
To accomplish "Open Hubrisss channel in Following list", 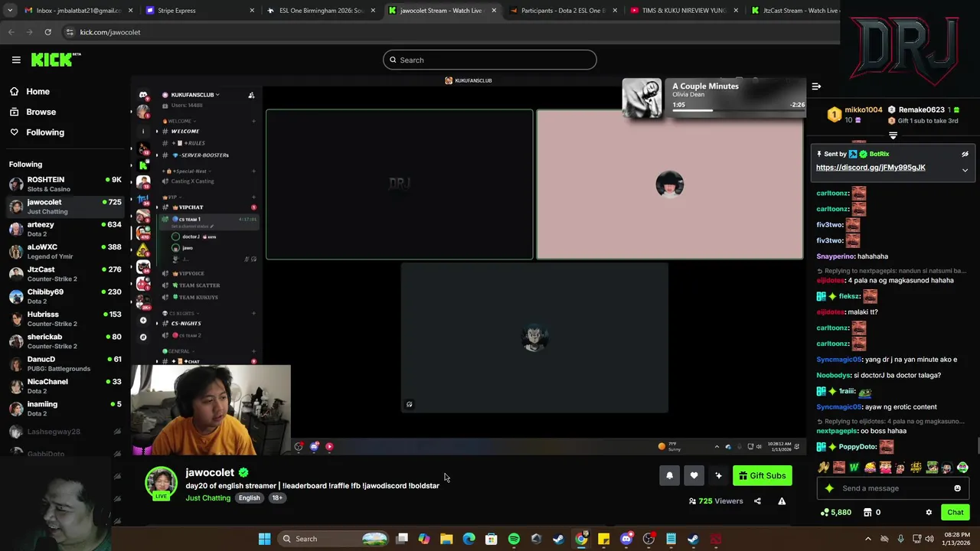I will (65, 318).
